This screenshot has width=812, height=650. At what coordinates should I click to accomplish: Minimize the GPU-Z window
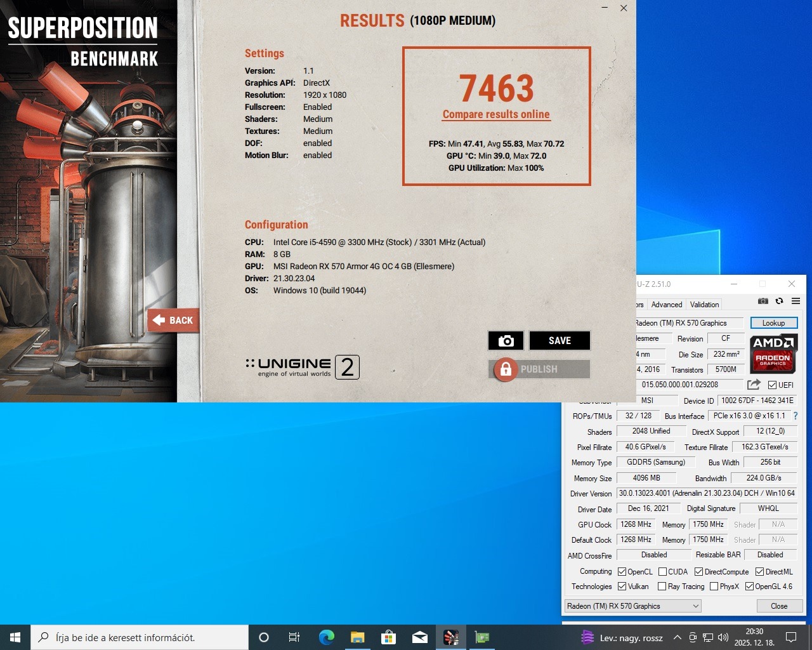tap(734, 284)
